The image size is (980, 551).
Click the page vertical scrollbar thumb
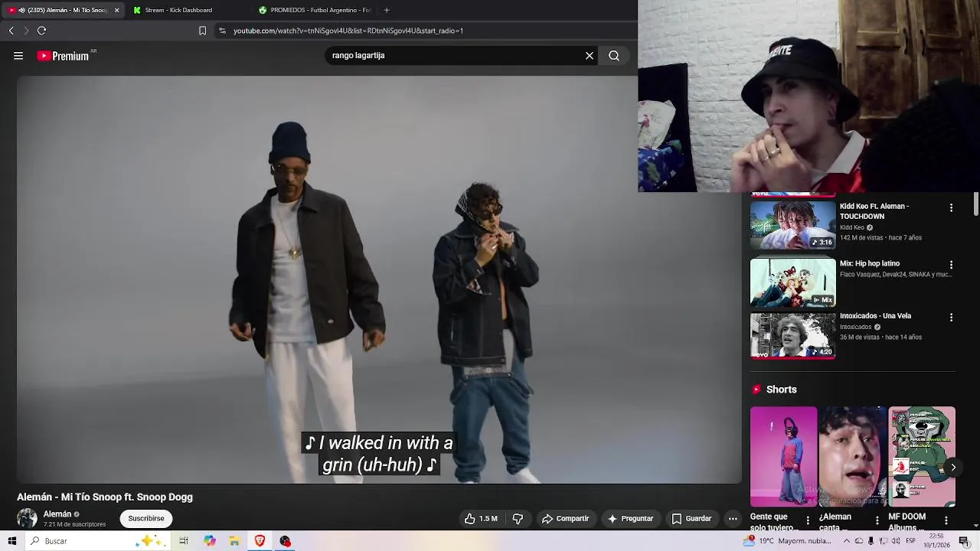click(x=976, y=204)
